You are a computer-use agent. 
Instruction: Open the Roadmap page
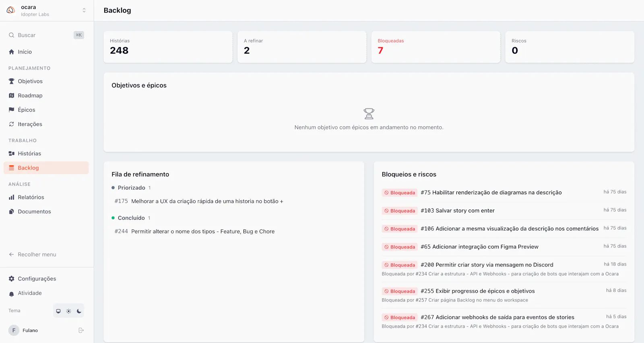[46, 96]
